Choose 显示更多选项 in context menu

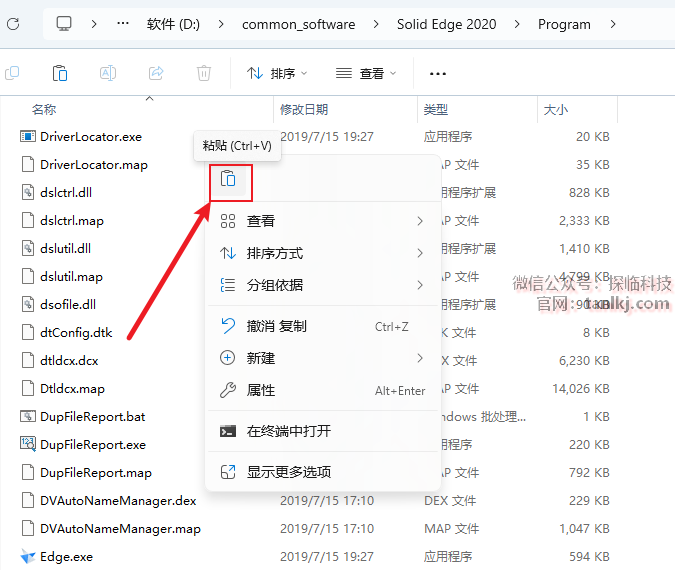pyautogui.click(x=323, y=472)
